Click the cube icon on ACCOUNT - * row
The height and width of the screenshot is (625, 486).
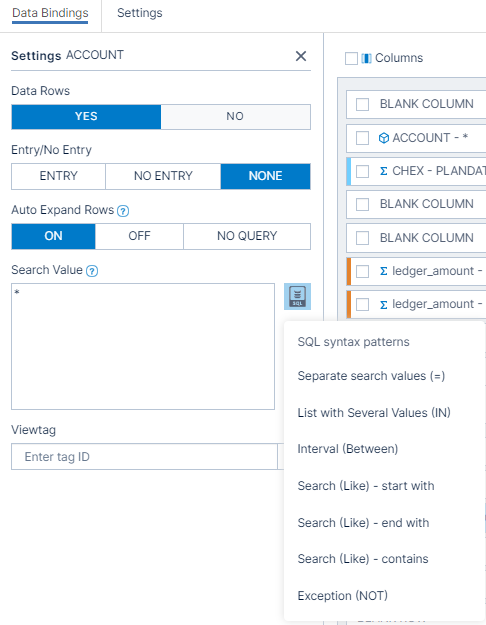[x=384, y=138]
